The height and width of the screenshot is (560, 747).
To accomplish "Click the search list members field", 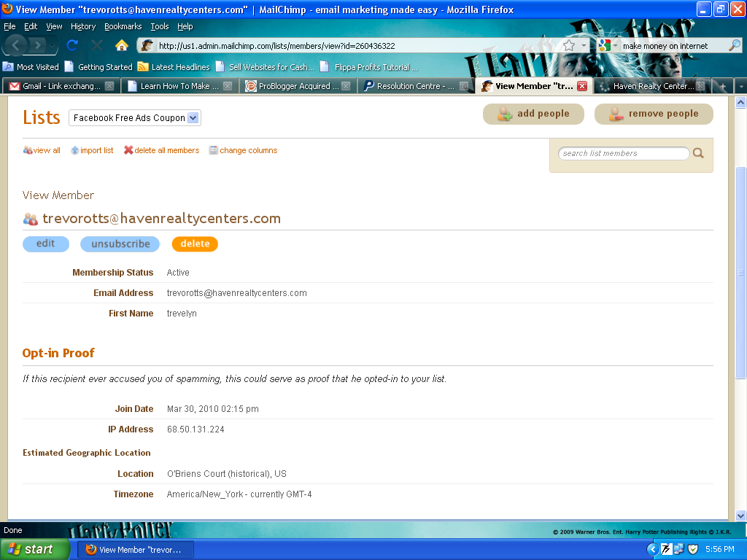I will 624,153.
